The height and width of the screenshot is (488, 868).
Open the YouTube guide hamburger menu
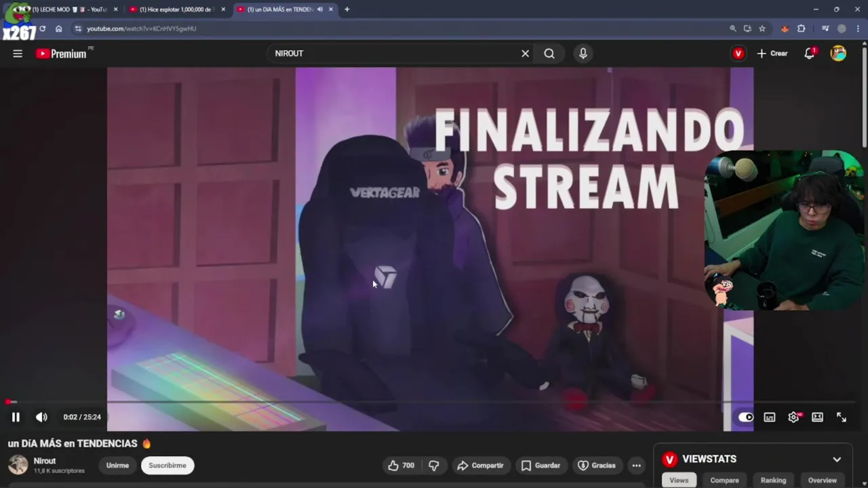click(x=18, y=54)
